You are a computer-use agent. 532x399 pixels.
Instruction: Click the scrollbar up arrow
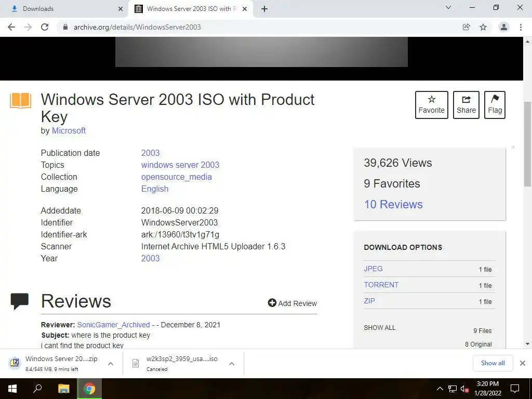pos(527,42)
